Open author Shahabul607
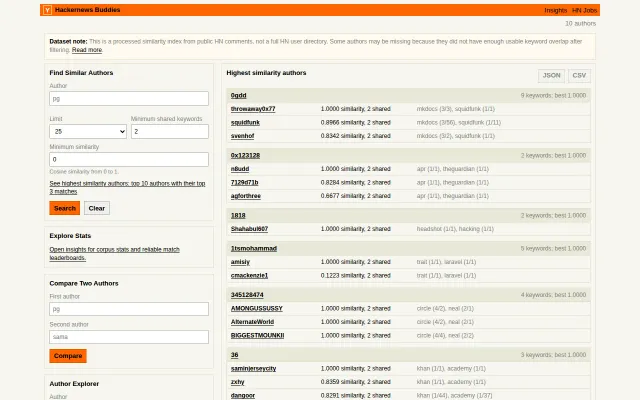Viewport: 640px width, 400px height. click(x=249, y=229)
